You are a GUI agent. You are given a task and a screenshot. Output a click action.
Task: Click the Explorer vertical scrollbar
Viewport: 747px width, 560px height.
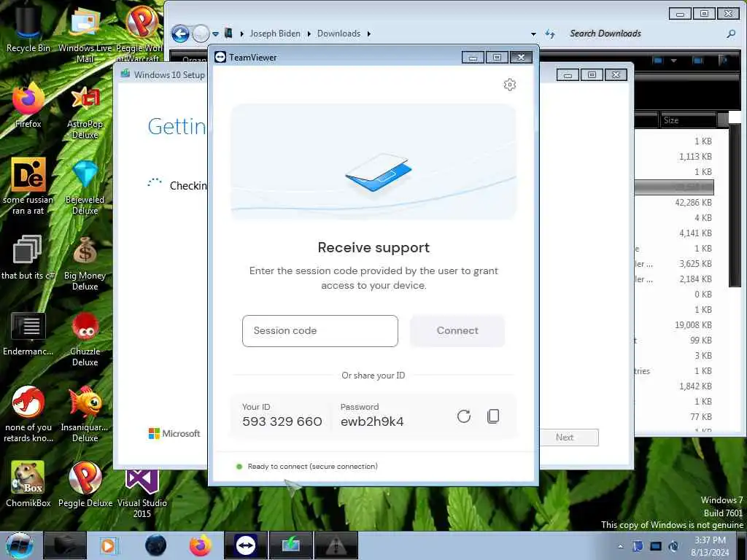734,205
